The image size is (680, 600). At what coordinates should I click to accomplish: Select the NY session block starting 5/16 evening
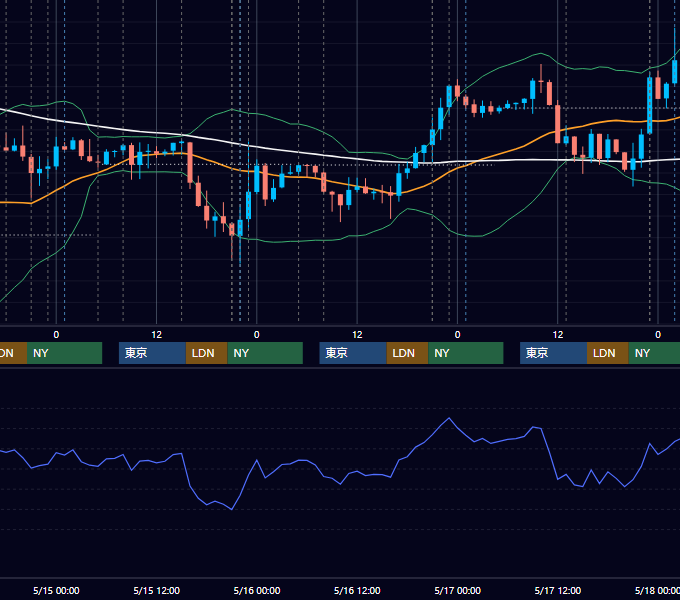tap(466, 353)
